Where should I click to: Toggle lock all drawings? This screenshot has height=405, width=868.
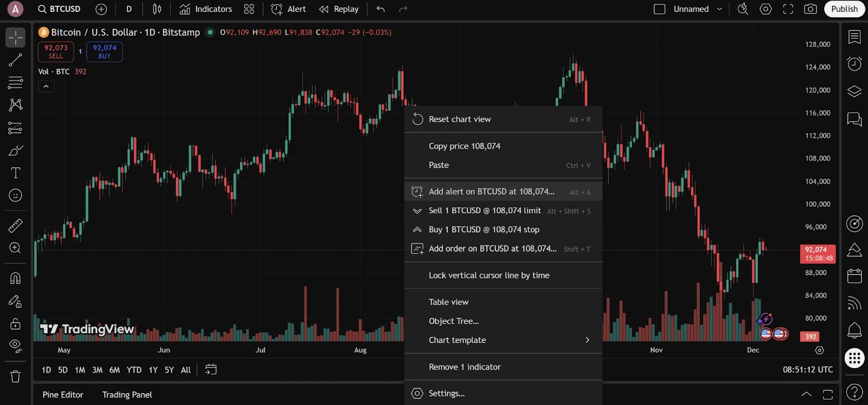coord(15,324)
